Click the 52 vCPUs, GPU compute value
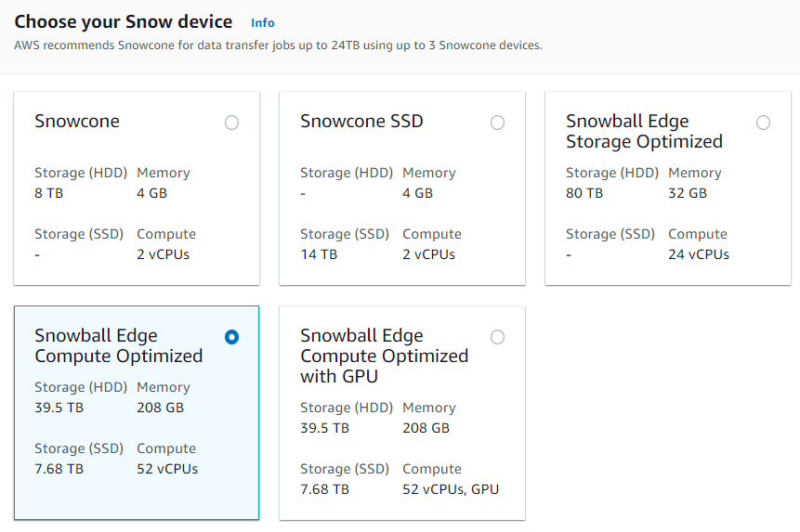Viewport: 800px width, 532px height. 451,489
